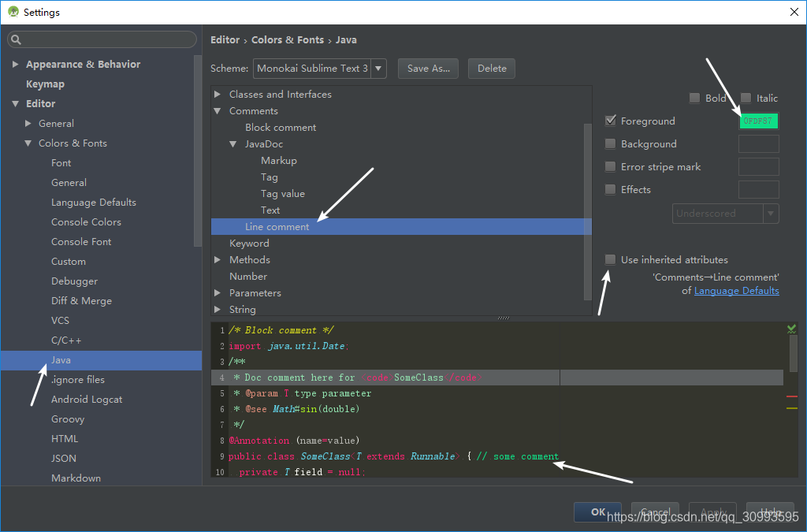Open C/C++ color settings

66,340
